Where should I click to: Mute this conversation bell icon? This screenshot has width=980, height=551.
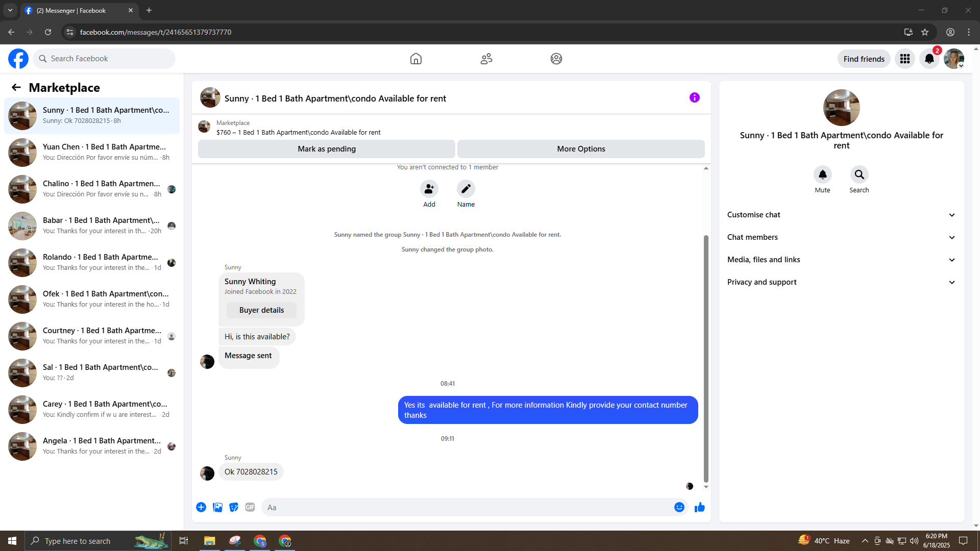(x=823, y=174)
